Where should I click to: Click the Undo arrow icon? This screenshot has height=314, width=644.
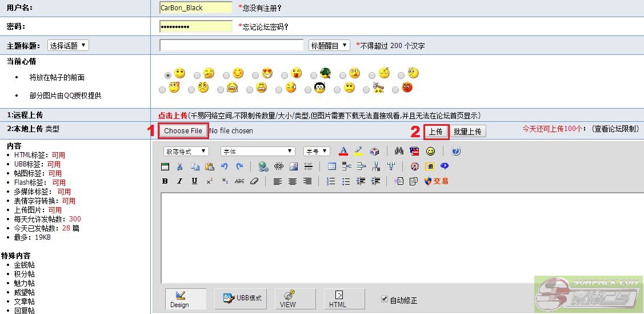click(x=225, y=166)
